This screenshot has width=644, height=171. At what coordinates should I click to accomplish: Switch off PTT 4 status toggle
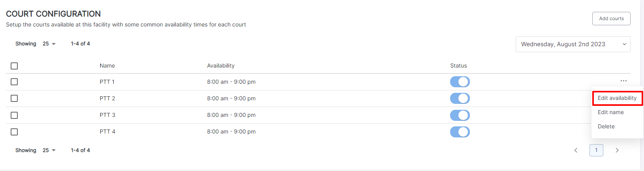point(460,132)
